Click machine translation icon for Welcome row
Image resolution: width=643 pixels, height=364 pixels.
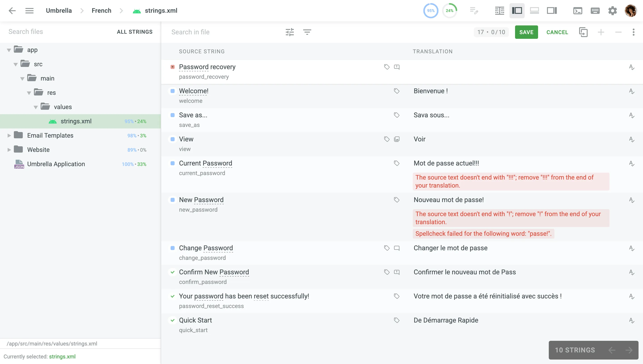click(631, 91)
